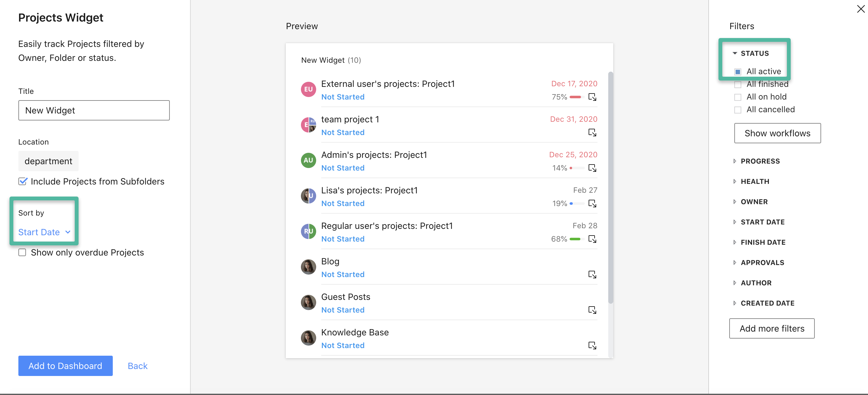Click the Back link
868x395 pixels.
click(137, 366)
